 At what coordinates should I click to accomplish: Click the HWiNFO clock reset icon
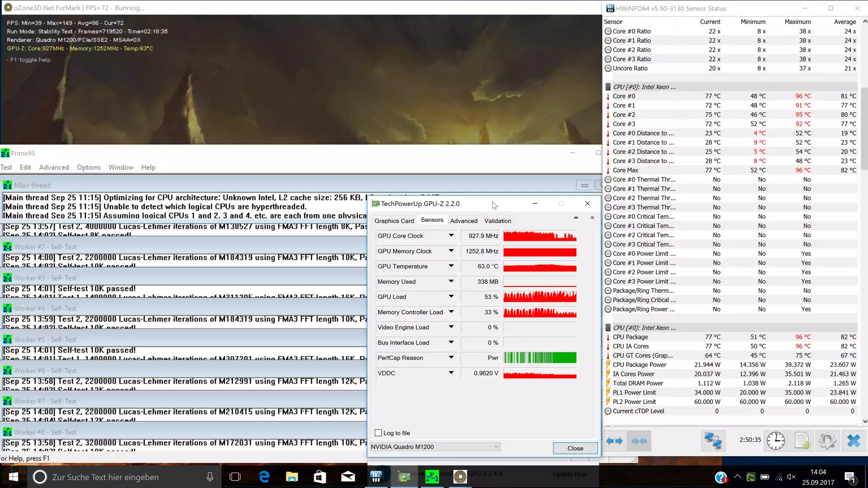pos(776,441)
